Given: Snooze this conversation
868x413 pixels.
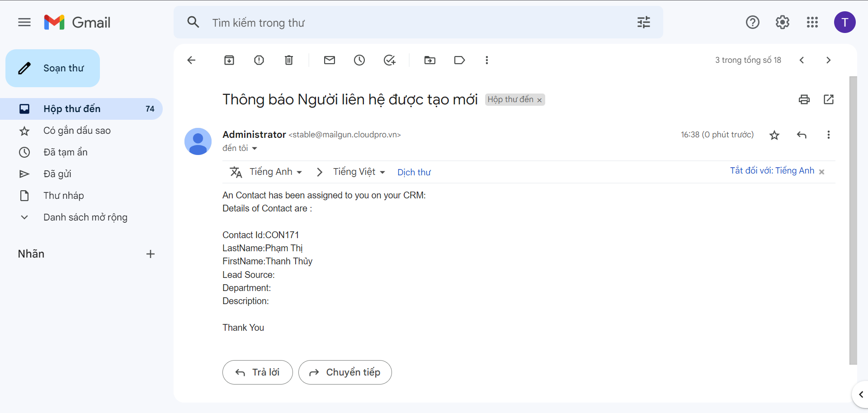Looking at the screenshot, I should pos(359,60).
